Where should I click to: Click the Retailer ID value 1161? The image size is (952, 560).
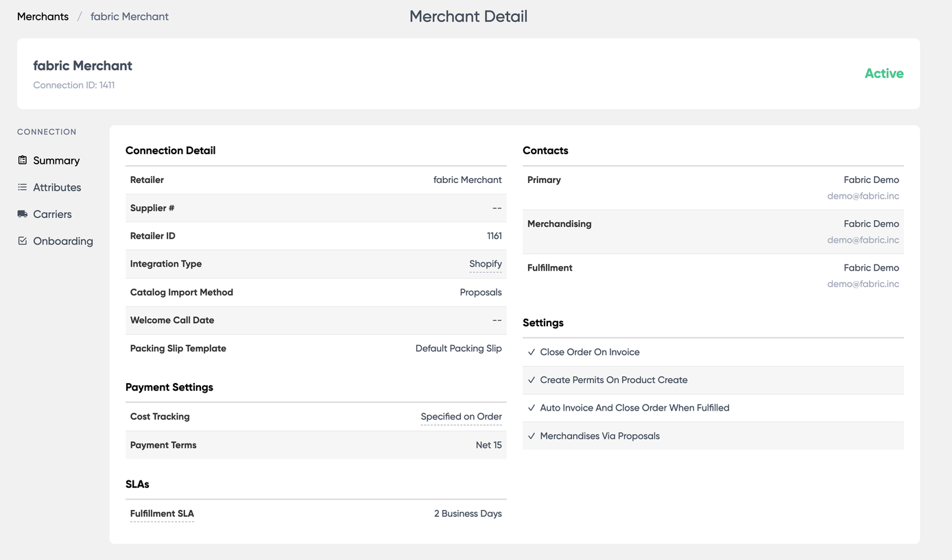(x=494, y=236)
